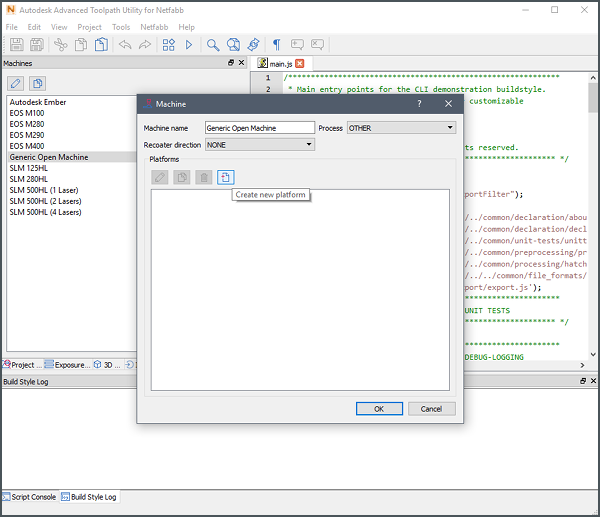Screen dimensions: 600x517
Task: Click the Redo arrow icon
Action: (x=145, y=45)
